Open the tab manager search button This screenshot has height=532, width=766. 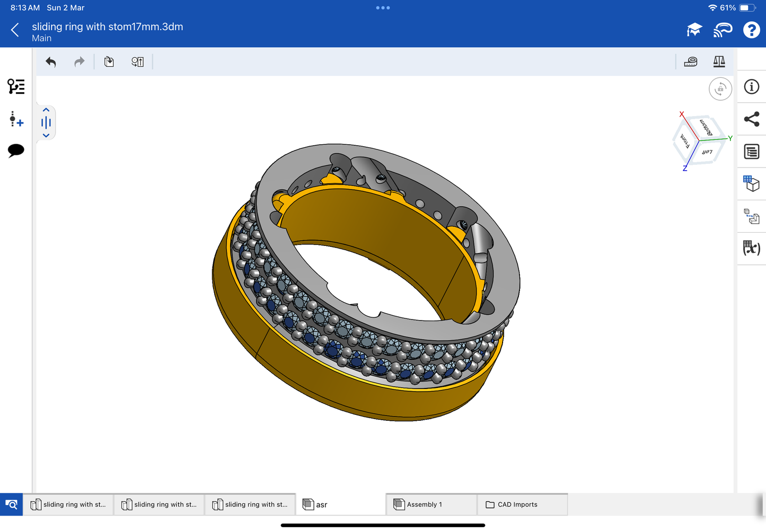[x=11, y=504]
